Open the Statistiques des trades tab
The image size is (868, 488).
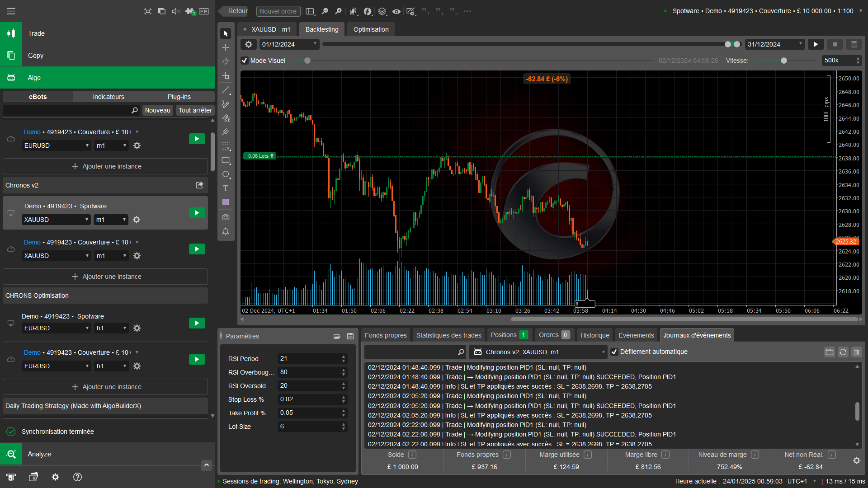coord(448,335)
